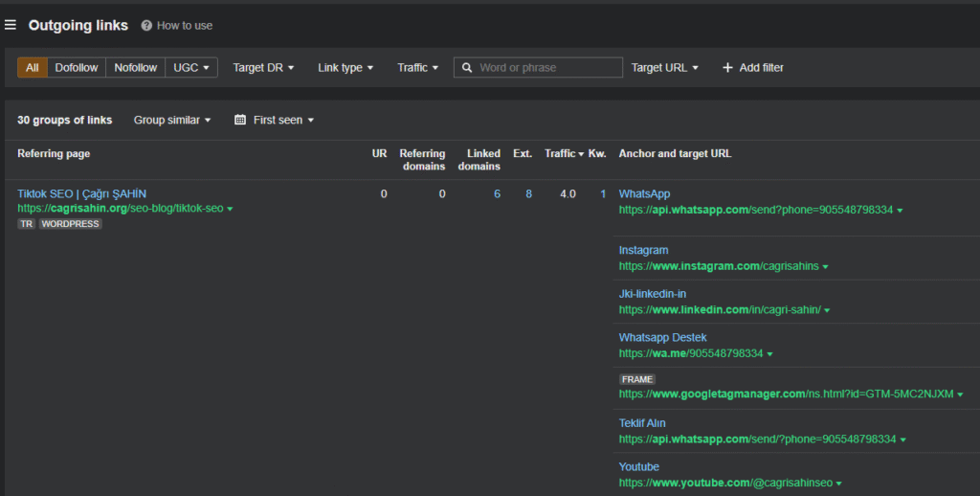The width and height of the screenshot is (980, 496).
Task: Sort by Linked domains column header
Action: click(x=479, y=160)
